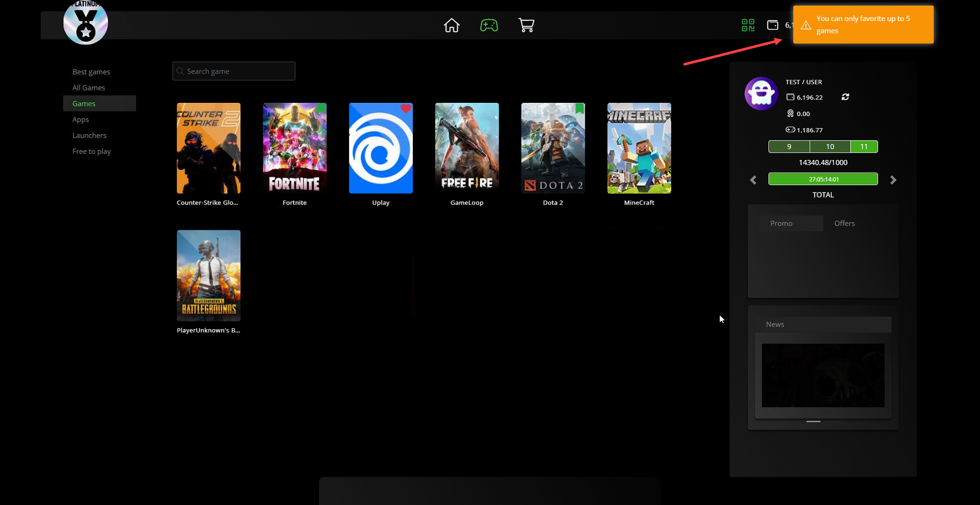Click the 1,186.77 value
Screen dimensions: 980x505
[x=810, y=130]
